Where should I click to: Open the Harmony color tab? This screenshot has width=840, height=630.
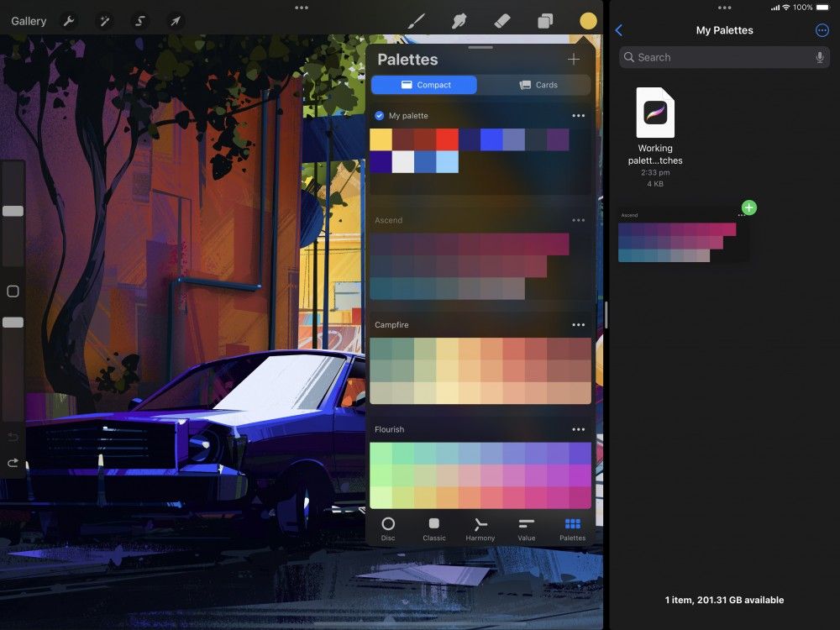point(480,528)
